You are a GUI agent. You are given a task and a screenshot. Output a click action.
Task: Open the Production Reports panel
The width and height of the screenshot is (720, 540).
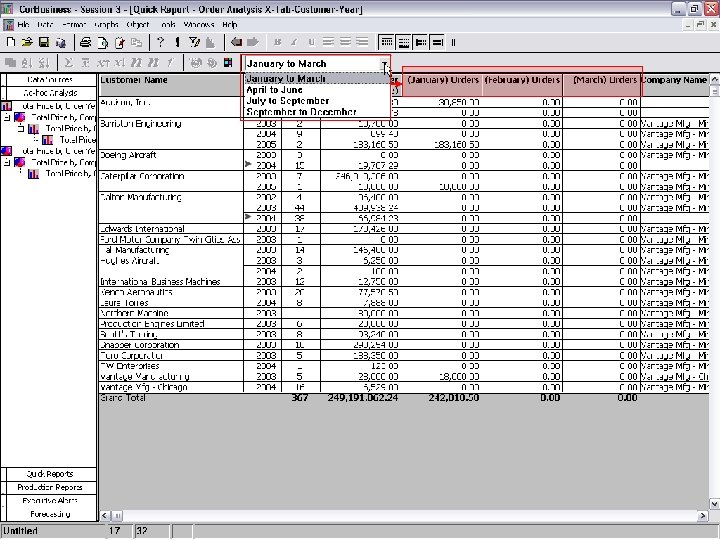(x=50, y=488)
